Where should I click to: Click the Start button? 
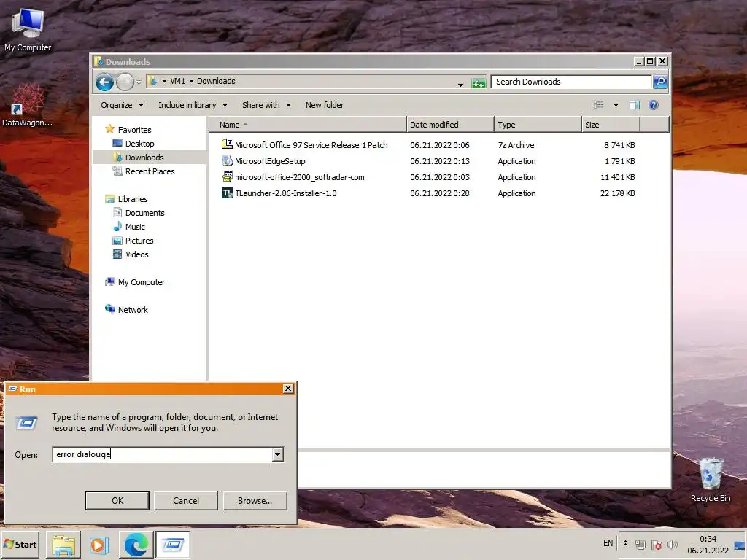[x=20, y=544]
